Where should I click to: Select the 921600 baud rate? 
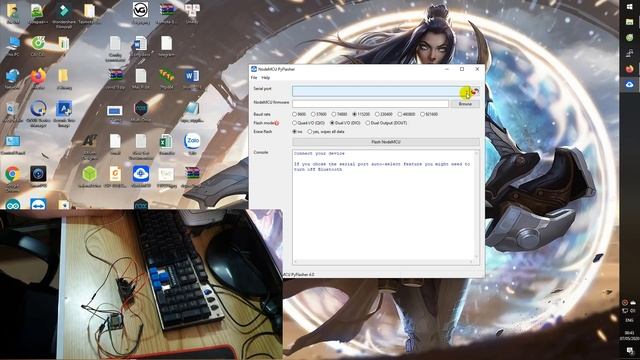(429, 114)
